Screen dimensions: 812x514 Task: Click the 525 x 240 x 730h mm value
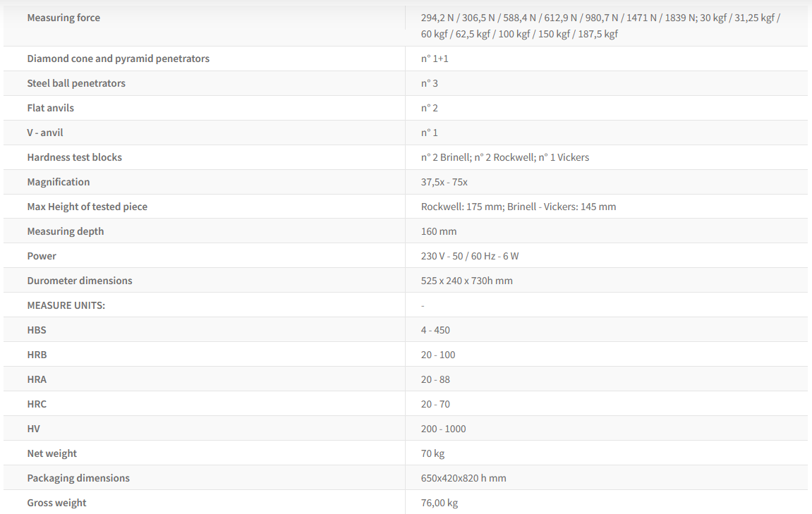pyautogui.click(x=467, y=281)
